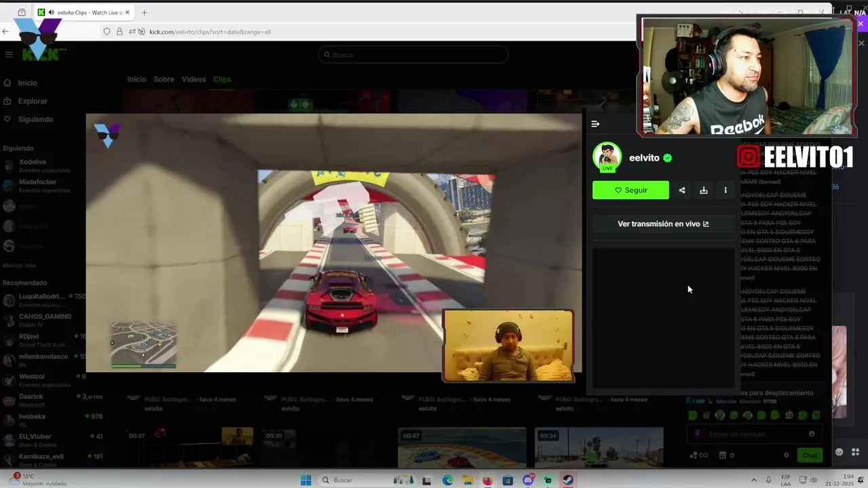Collapse the clip side panel icon

point(595,124)
